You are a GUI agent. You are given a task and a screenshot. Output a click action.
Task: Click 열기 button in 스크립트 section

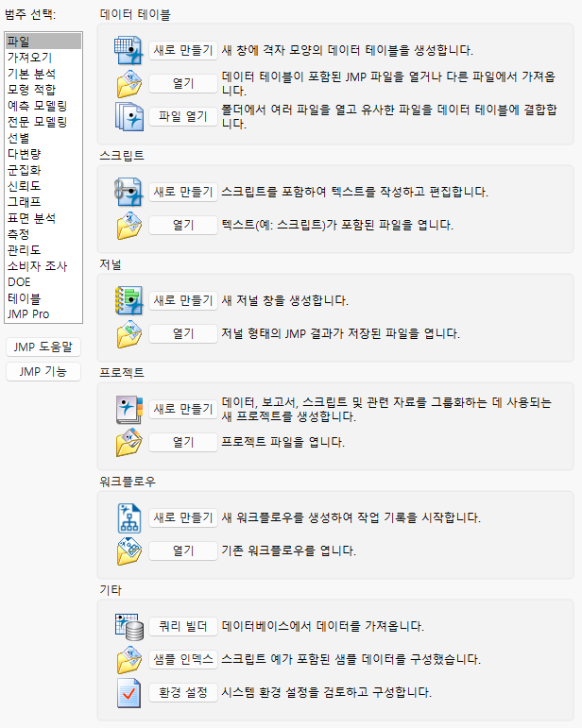pos(183,225)
